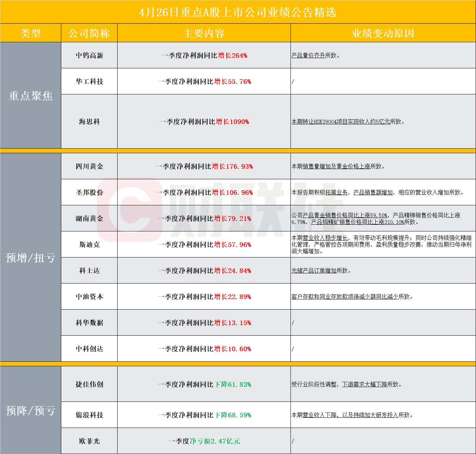The image size is (476, 454).
Task: Select the 业绩变动原因 column header
Action: pyautogui.click(x=383, y=33)
